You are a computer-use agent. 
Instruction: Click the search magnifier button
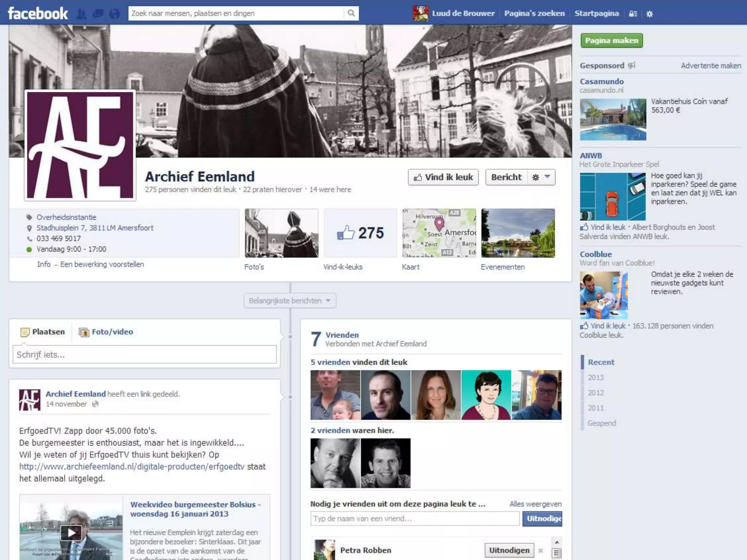351,13
